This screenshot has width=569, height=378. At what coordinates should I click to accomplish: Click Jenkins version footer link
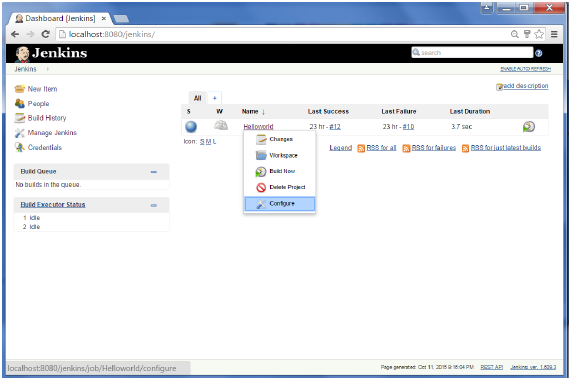pos(533,367)
